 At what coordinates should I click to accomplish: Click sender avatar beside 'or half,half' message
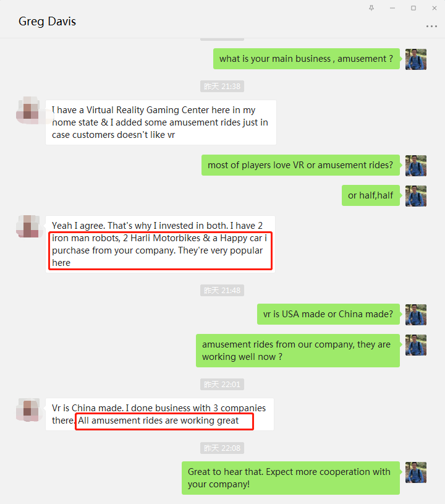pyautogui.click(x=416, y=196)
